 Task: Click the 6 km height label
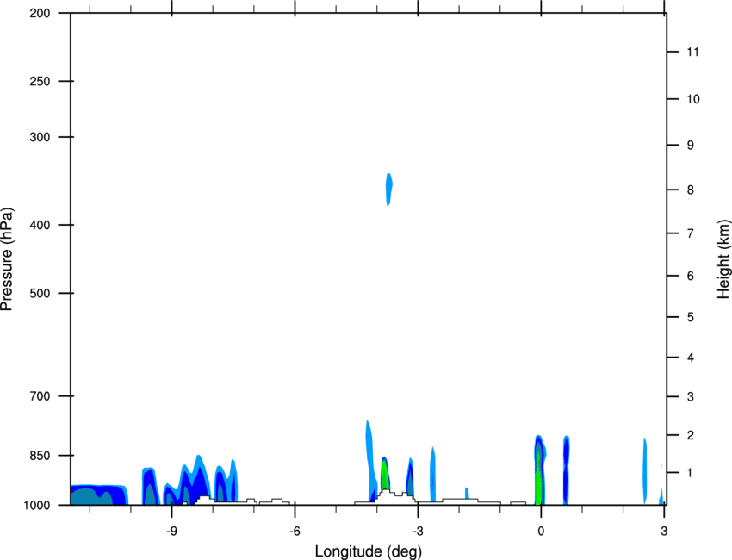691,276
